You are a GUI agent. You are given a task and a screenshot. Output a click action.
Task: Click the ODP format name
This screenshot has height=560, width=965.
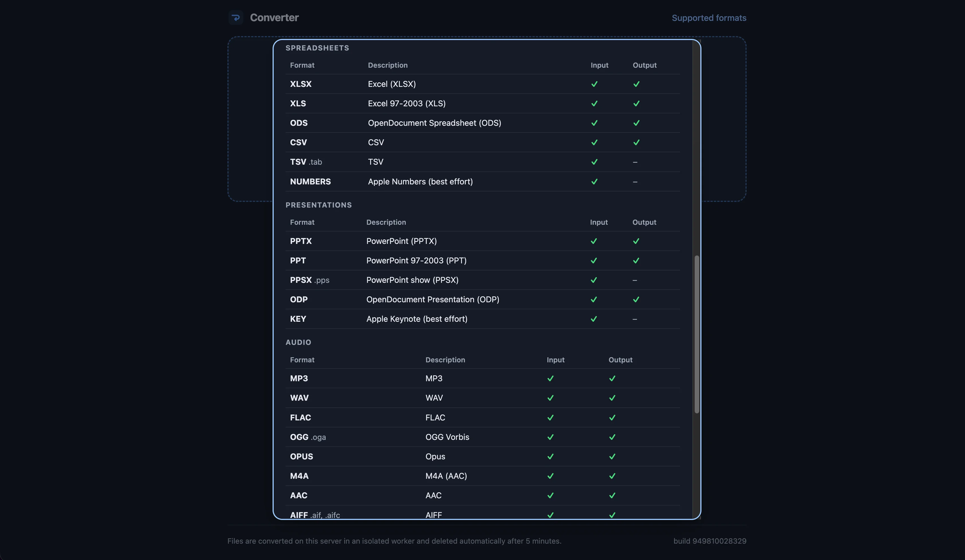(299, 299)
